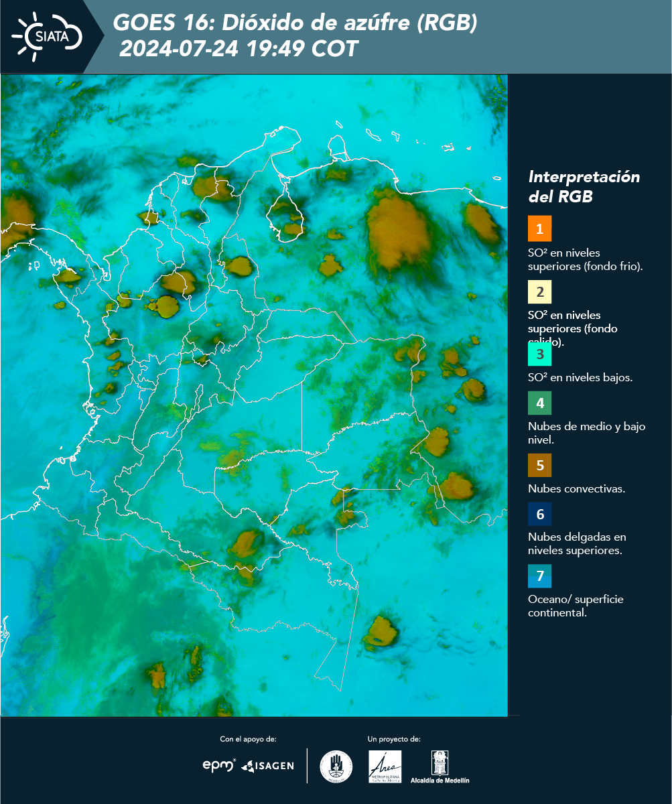Click the 'Nubes de medio y bajo nivel.' label
The width and height of the screenshot is (672, 804).
click(x=587, y=433)
